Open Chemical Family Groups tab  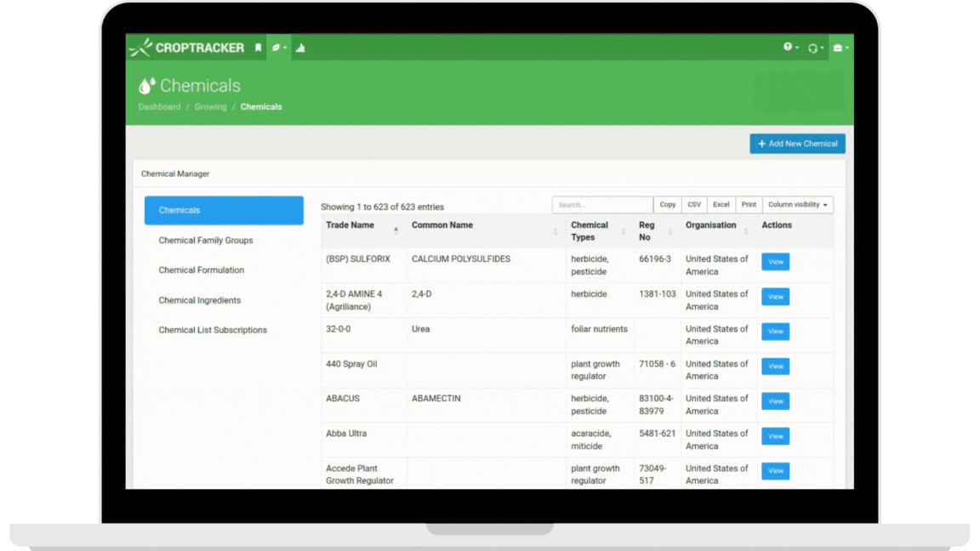point(206,241)
